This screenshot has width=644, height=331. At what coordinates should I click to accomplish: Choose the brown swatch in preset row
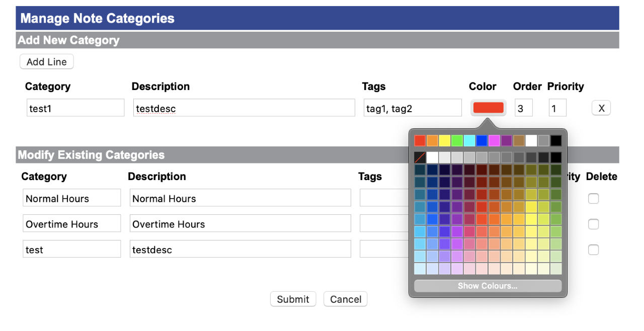click(519, 140)
